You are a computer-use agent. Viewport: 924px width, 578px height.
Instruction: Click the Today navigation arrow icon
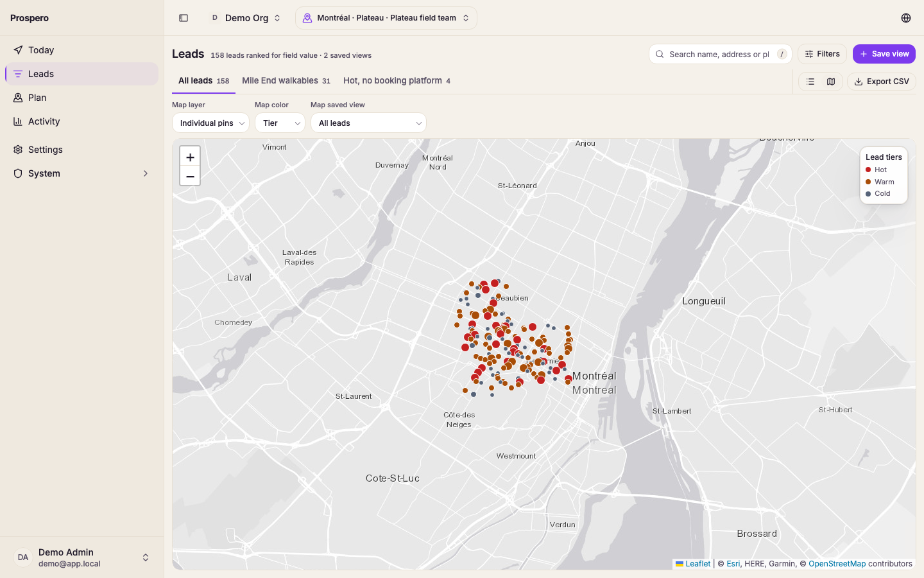tap(18, 50)
